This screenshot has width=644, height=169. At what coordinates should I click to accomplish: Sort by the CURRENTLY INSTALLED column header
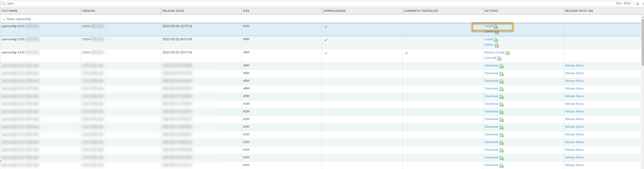[443, 11]
